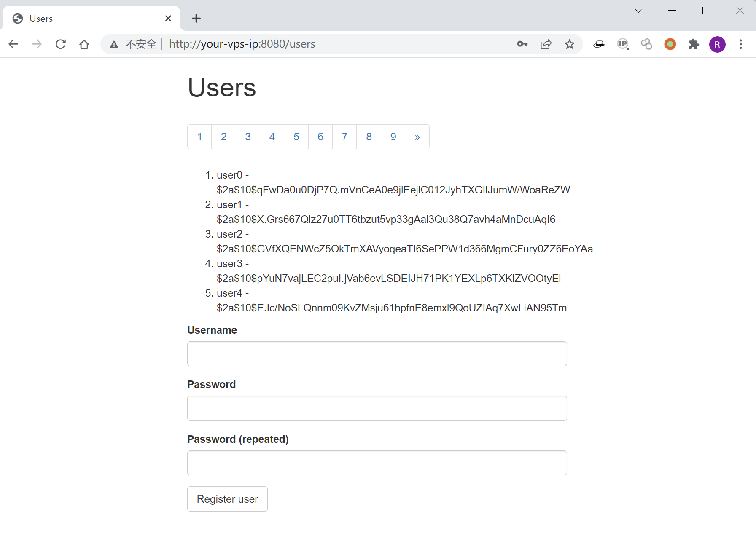This screenshot has height=541, width=756.
Task: Bookmark this page with the star
Action: pos(570,44)
